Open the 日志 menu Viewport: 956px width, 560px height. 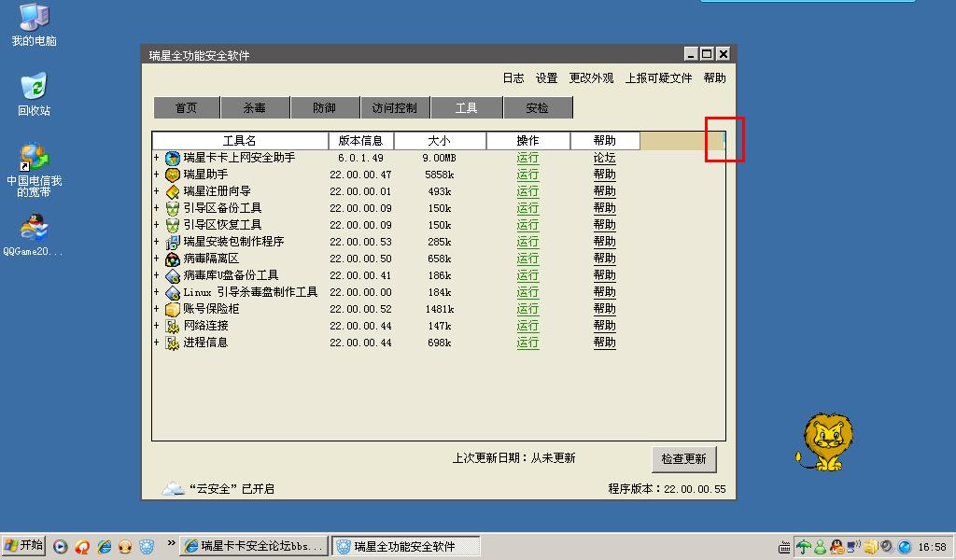[513, 78]
